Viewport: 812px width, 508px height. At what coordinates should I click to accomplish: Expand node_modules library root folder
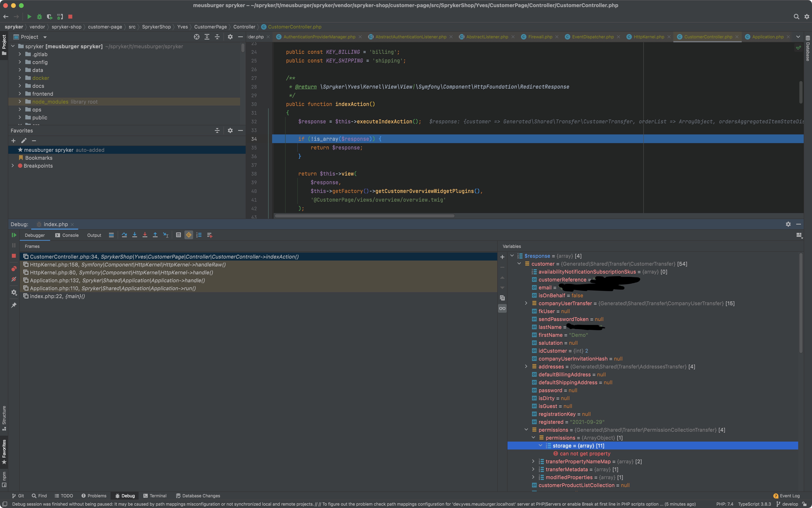pos(20,101)
